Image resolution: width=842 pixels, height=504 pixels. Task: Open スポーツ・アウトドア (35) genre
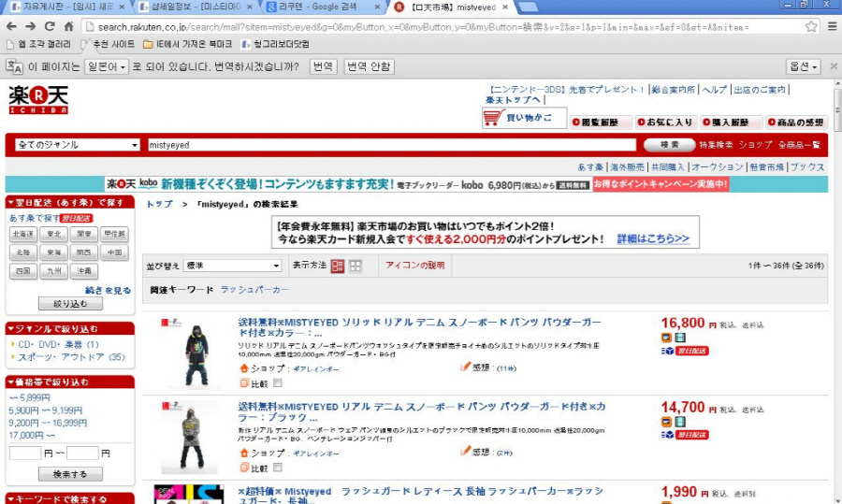pyautogui.click(x=71, y=357)
